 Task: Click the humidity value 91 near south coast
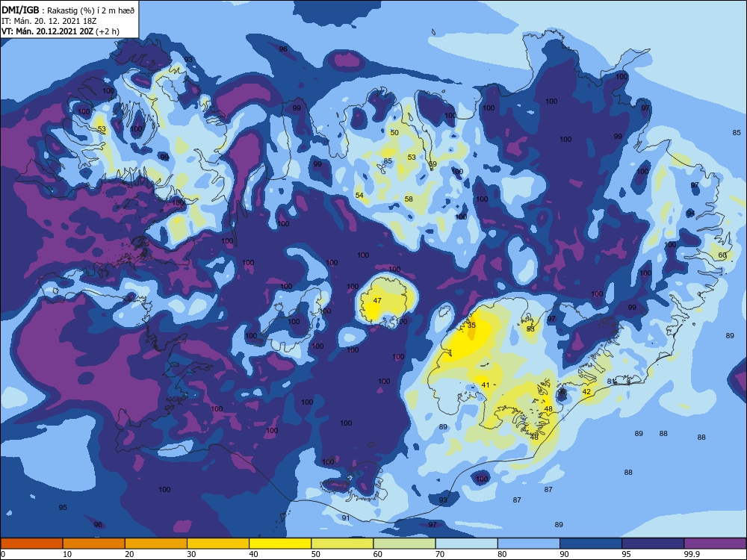pos(346,517)
